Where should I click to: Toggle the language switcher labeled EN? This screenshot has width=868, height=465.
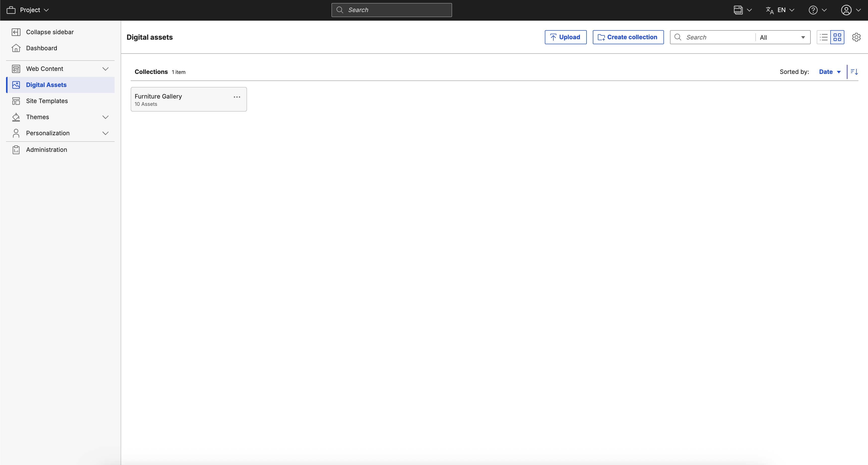click(780, 10)
